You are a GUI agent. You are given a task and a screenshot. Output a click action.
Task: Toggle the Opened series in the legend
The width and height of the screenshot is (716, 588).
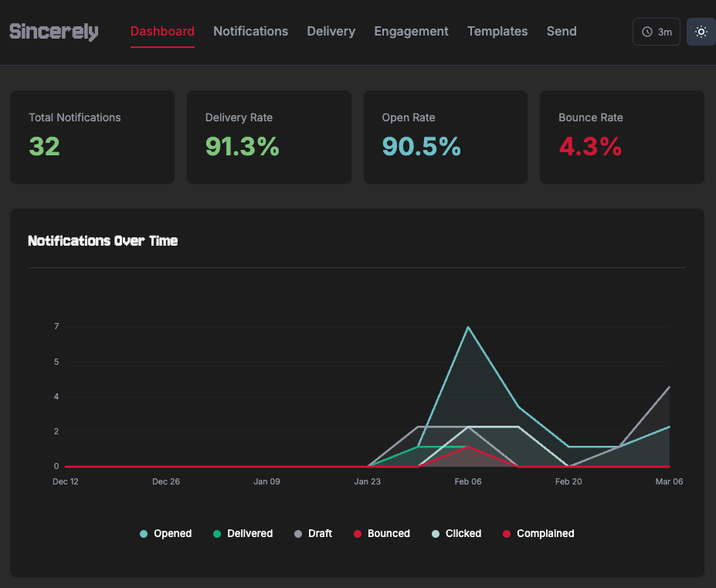[x=166, y=533]
